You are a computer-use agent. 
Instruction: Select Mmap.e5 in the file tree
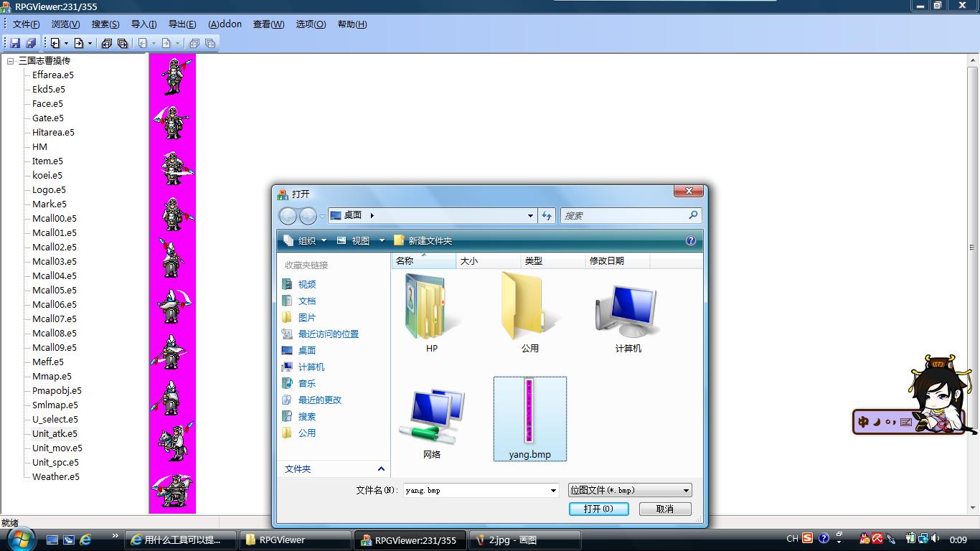(x=52, y=376)
